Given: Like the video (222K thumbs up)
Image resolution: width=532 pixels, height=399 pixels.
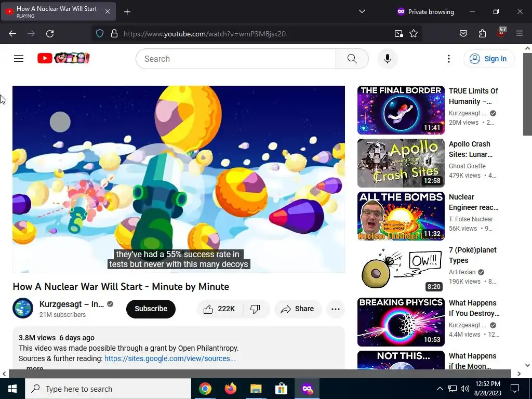Looking at the screenshot, I should point(220,309).
